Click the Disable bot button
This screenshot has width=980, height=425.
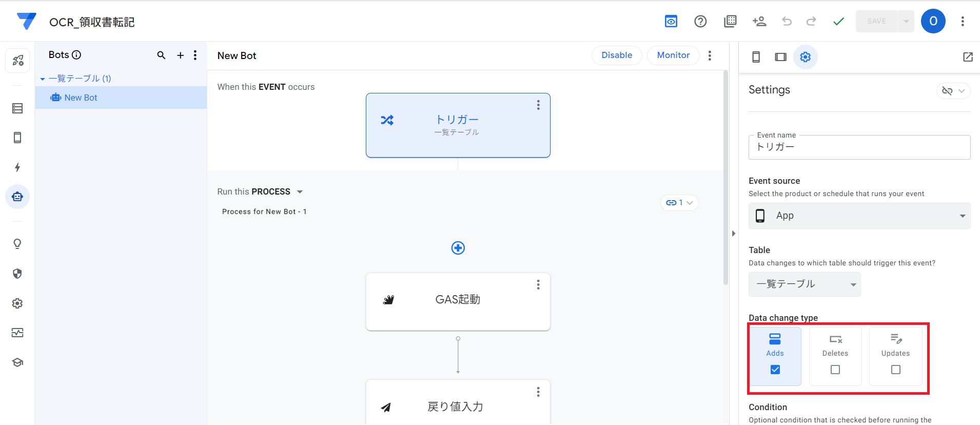617,55
